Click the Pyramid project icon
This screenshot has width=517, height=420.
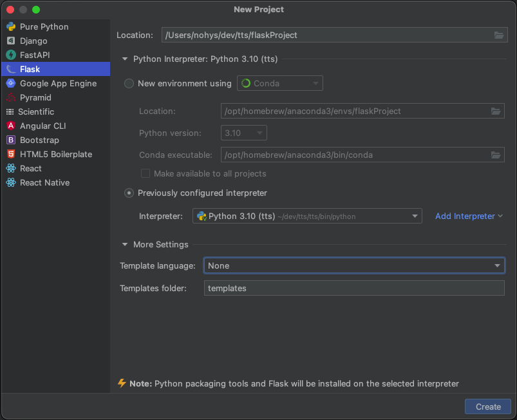(11, 97)
